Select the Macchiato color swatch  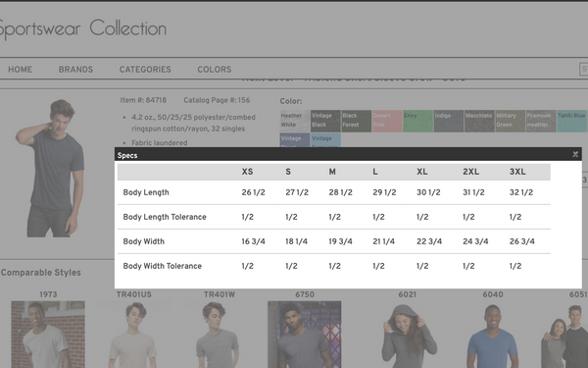click(479, 121)
